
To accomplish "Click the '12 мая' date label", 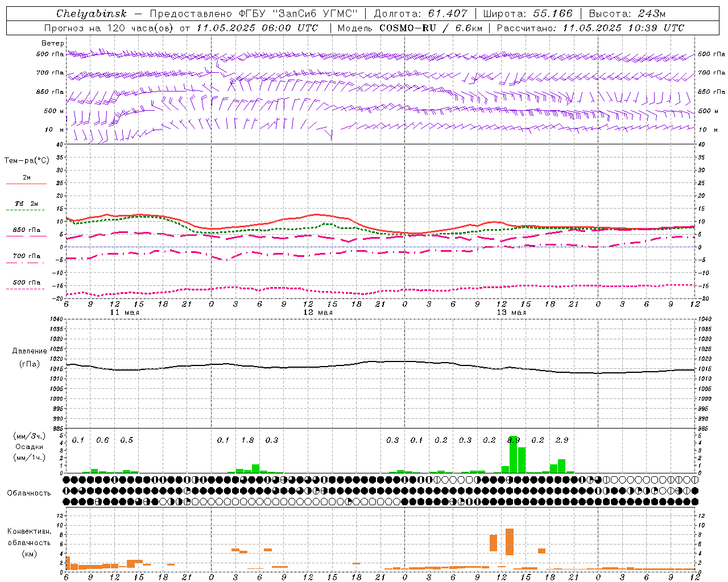I will (x=318, y=313).
